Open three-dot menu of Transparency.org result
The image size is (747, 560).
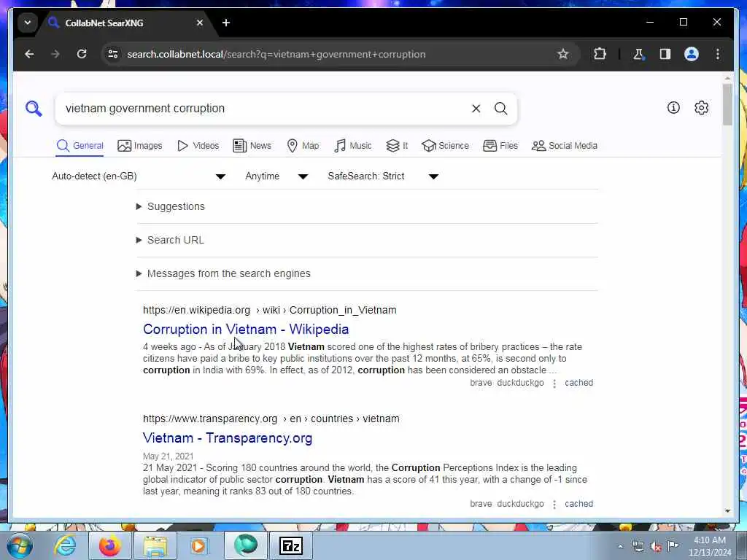tap(554, 505)
